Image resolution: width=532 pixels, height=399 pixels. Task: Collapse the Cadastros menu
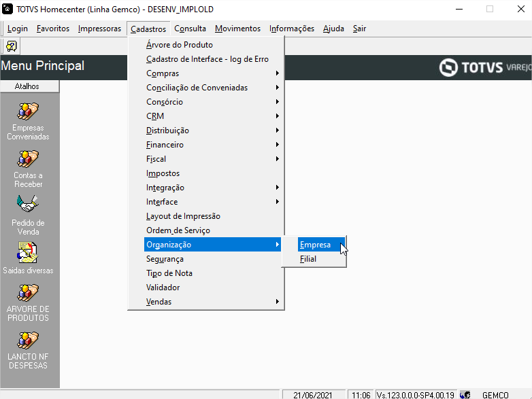(x=148, y=29)
